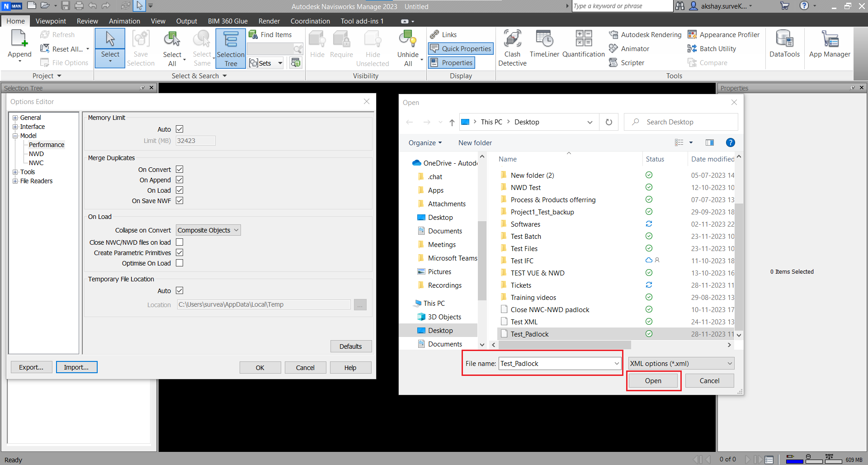Open Collapse on Convert dropdown
Screen dimensions: 868x465
208,230
